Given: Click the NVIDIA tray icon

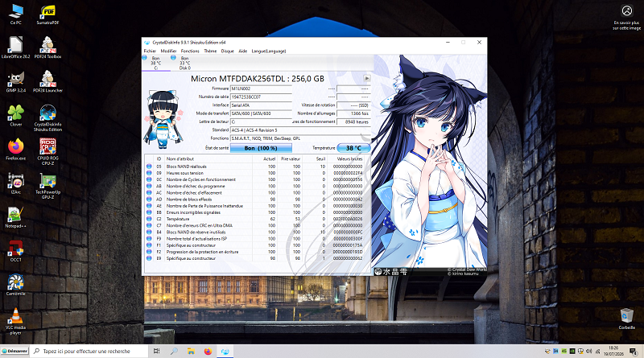Looking at the screenshot, I should [572, 351].
